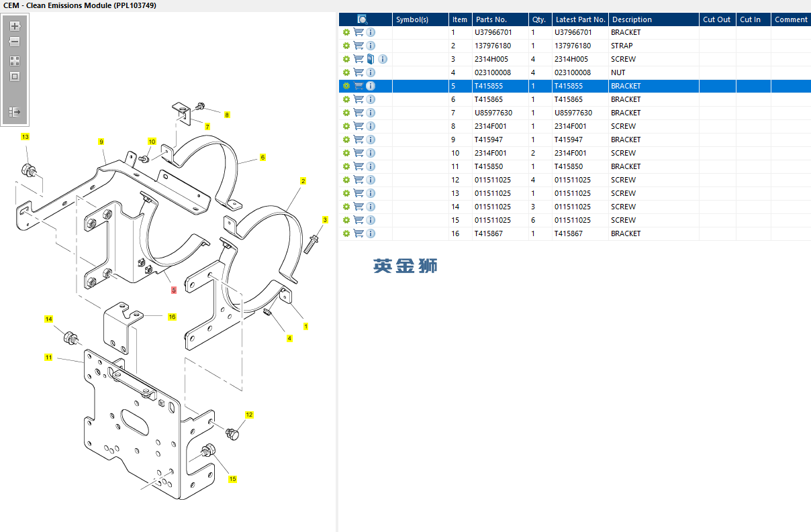Image resolution: width=811 pixels, height=532 pixels.
Task: Open info for item 3 SCREW 2314H005
Action: (383, 59)
